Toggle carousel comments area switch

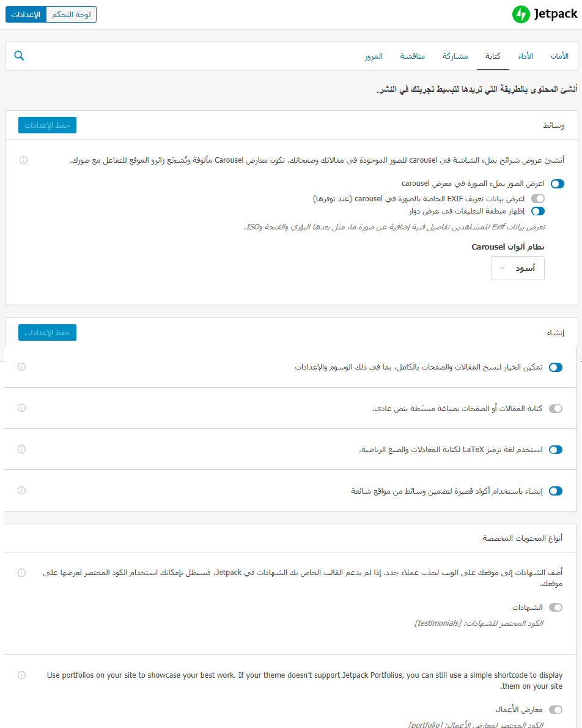point(538,211)
